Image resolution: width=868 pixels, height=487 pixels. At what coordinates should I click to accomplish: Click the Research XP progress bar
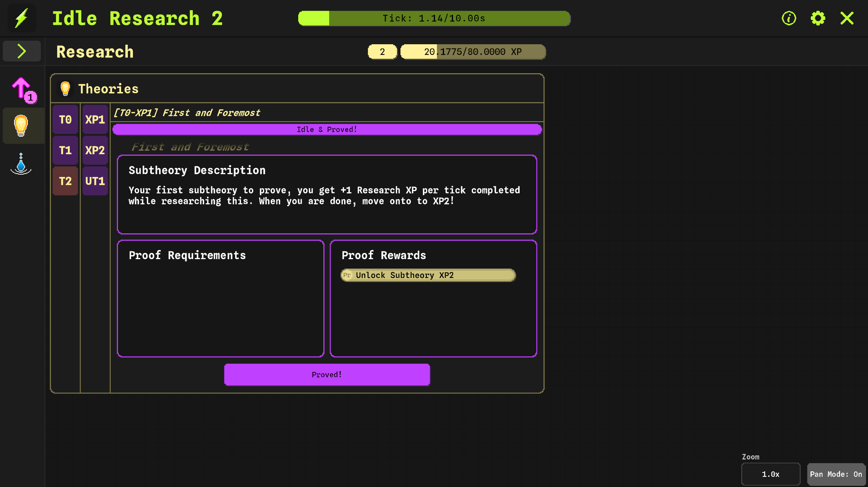[x=473, y=52]
